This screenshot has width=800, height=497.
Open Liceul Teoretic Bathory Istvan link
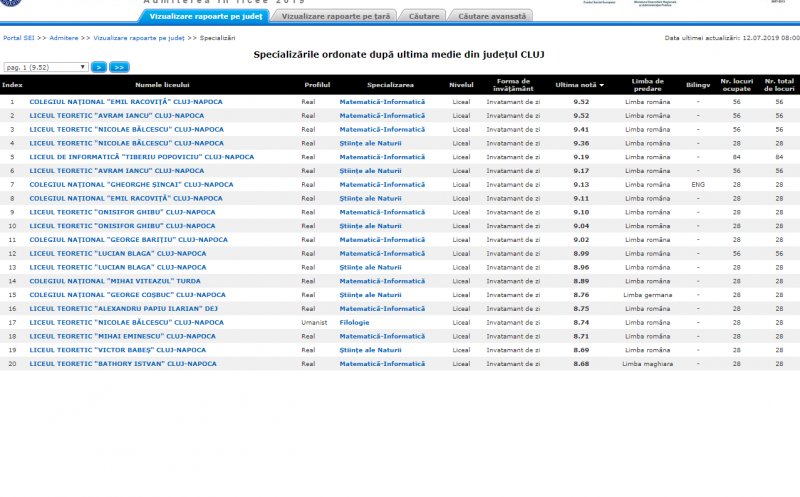tap(122, 364)
